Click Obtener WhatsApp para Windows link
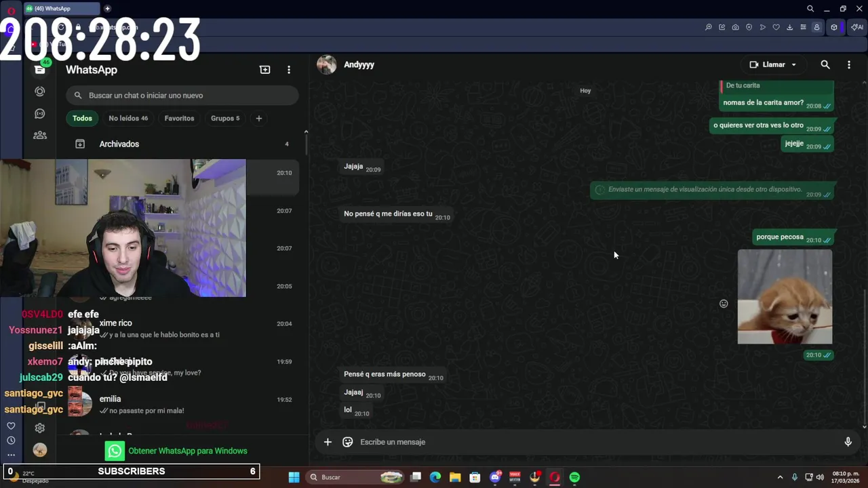 pos(188,451)
